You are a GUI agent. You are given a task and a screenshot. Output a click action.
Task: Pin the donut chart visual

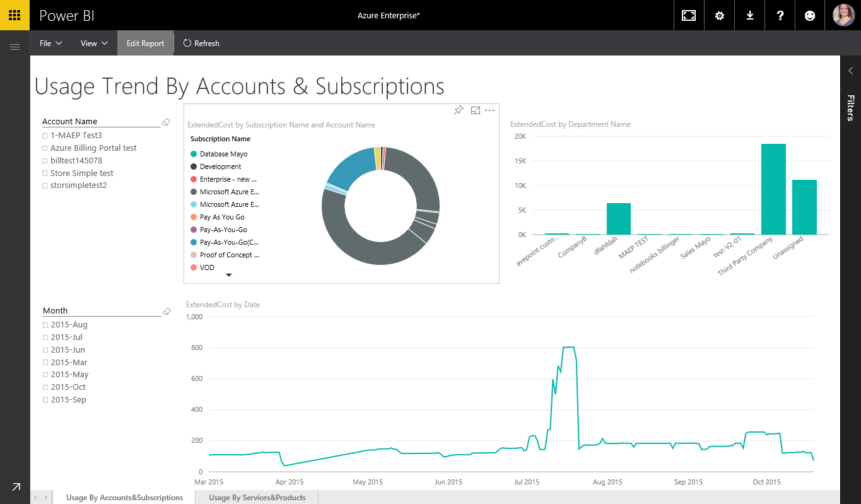[x=459, y=110]
